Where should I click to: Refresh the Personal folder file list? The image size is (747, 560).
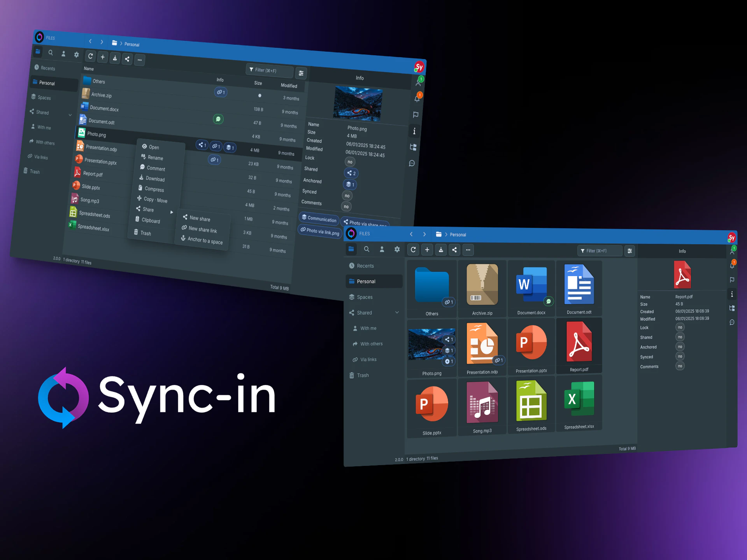click(413, 250)
